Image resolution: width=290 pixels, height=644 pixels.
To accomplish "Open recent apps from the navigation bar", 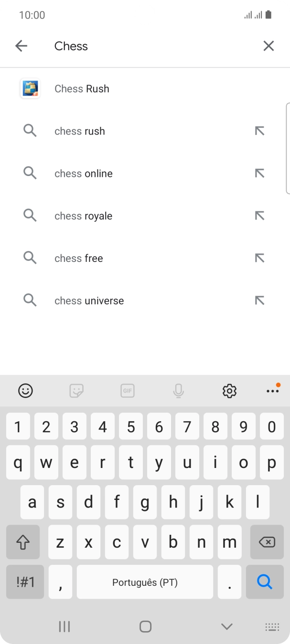I will pyautogui.click(x=64, y=626).
